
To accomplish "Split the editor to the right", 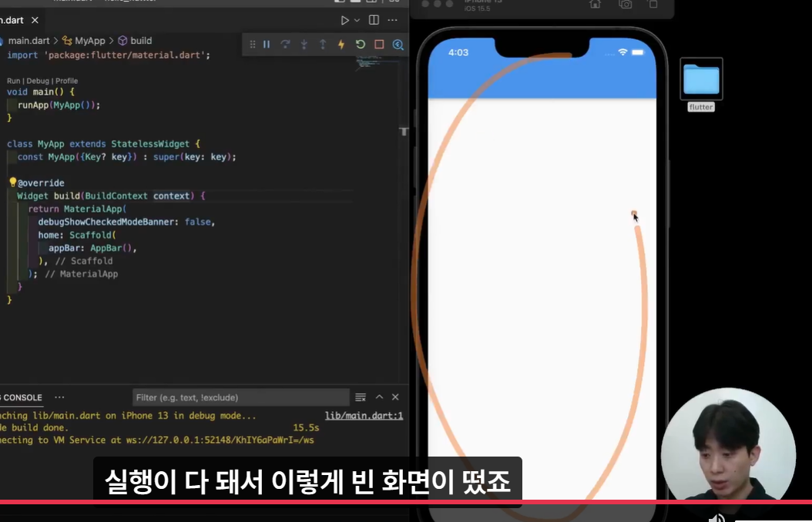I will pos(374,20).
